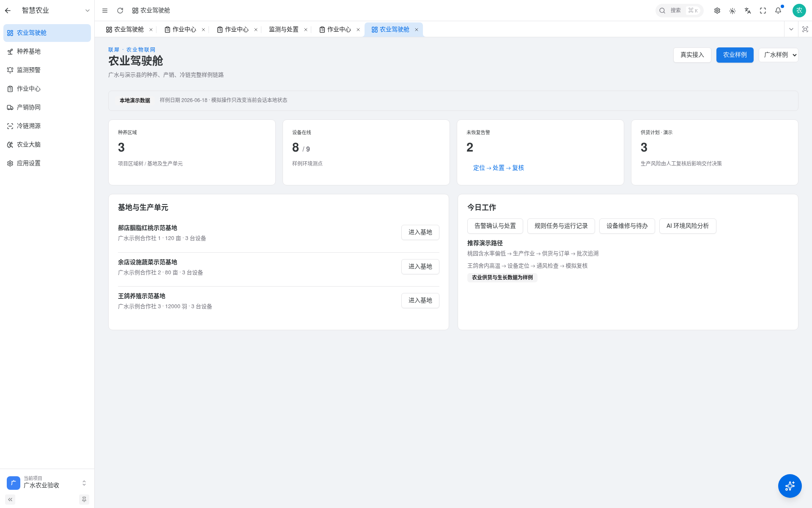Viewport: 812px width, 508px height.
Task: Follow the 定位→处置→复核 link
Action: 498,168
